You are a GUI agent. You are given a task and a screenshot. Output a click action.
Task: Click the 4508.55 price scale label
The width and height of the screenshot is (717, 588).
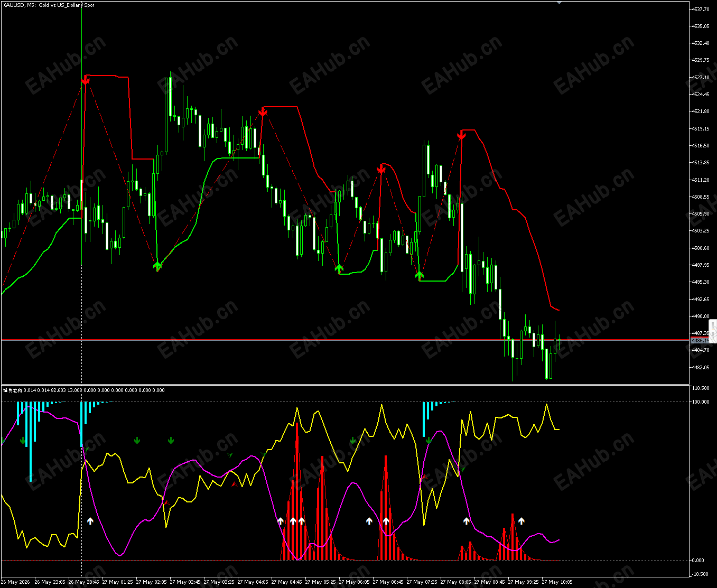pyautogui.click(x=700, y=197)
